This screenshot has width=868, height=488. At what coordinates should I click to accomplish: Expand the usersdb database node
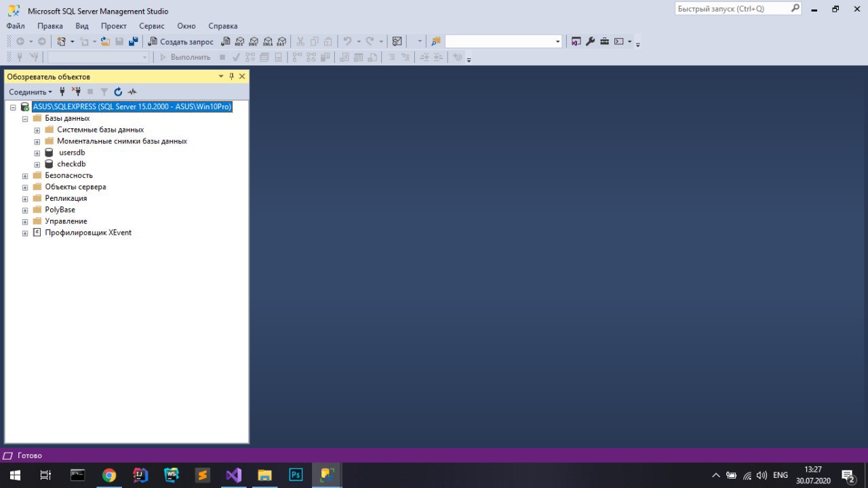(37, 153)
